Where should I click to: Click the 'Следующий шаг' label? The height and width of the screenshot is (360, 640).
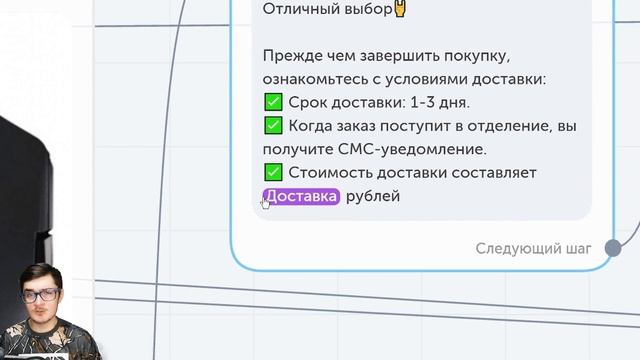[533, 248]
